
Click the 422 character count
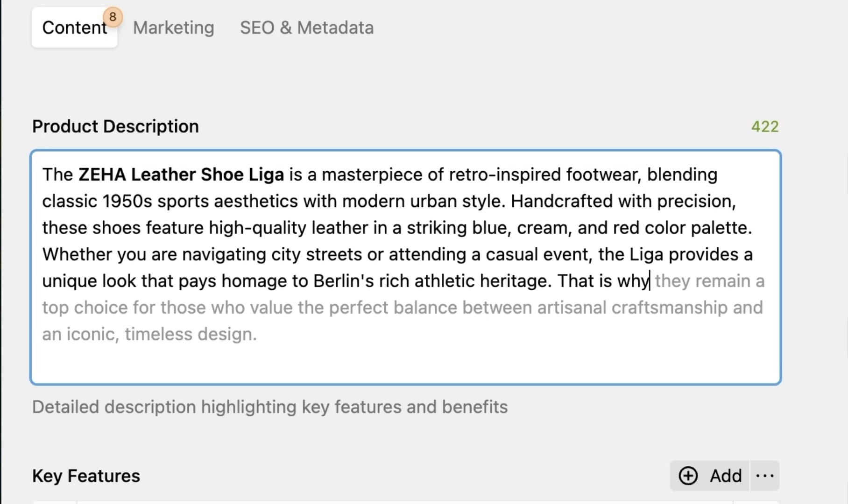click(764, 126)
